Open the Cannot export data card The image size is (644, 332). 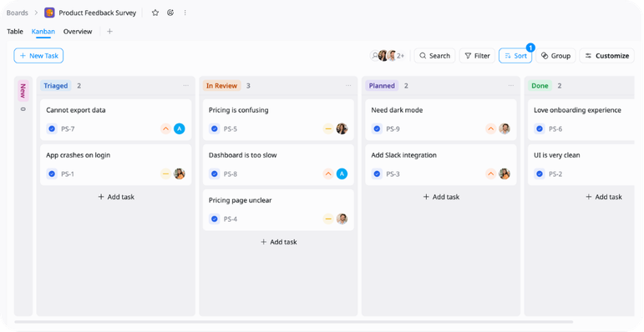point(116,119)
